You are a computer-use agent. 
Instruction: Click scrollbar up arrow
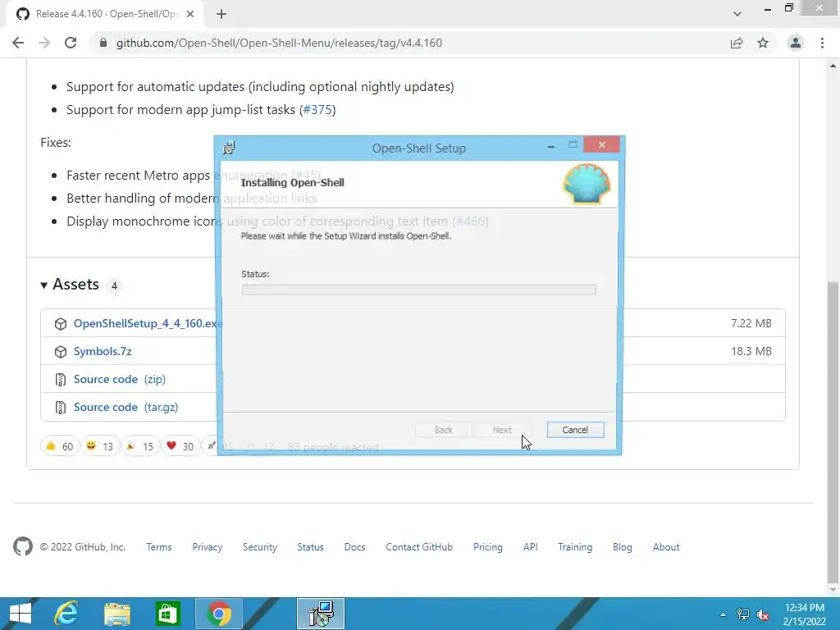tap(833, 66)
